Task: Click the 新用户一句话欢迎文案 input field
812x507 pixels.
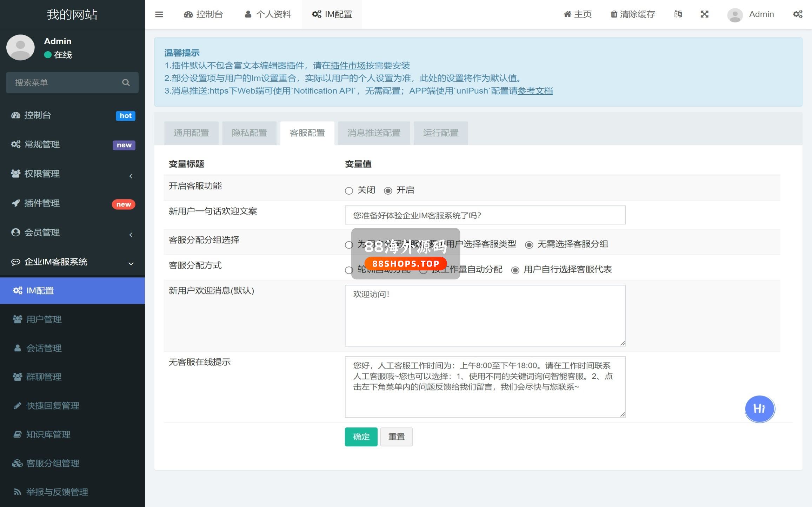Action: (485, 215)
